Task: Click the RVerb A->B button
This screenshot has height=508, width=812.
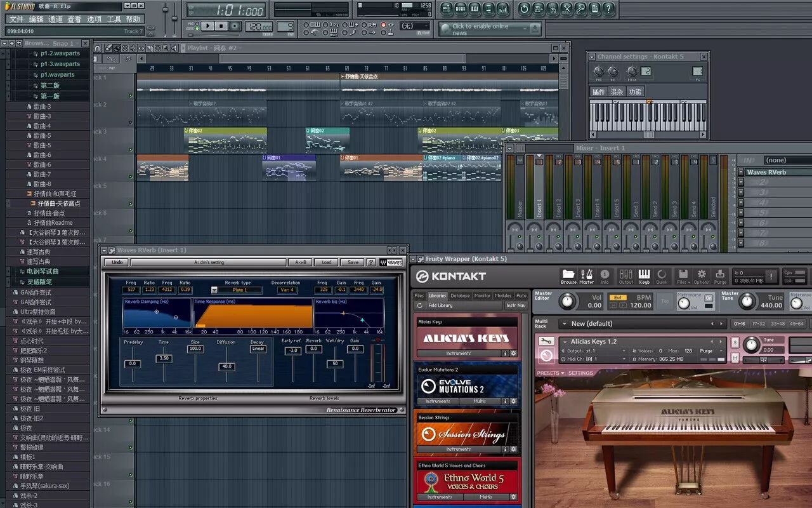Action: click(x=300, y=262)
